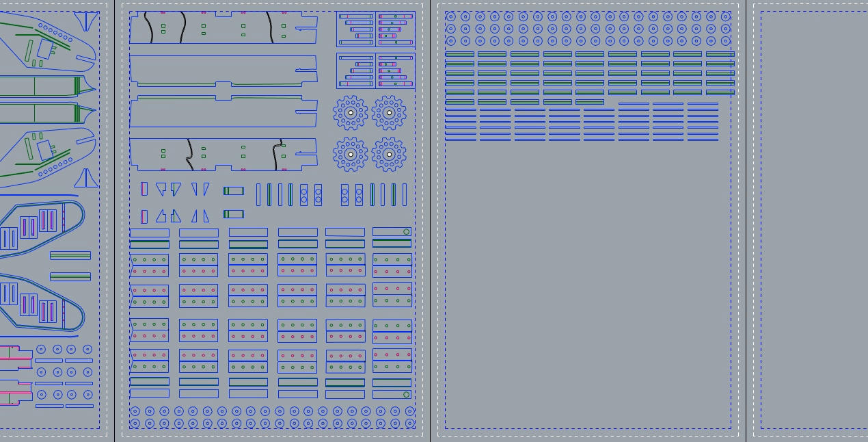Click the upper short bar with green left end
This screenshot has height=442, width=868.
[234, 191]
